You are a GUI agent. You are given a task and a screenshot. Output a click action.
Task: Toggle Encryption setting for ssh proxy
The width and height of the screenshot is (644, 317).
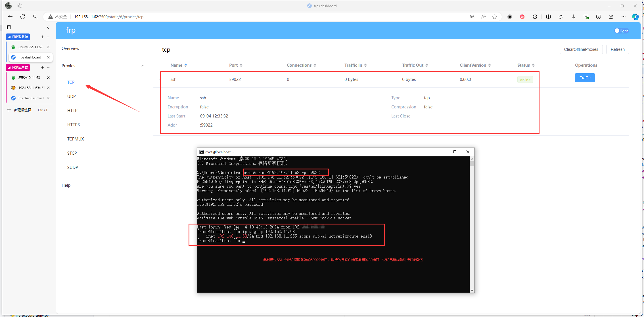pos(204,107)
